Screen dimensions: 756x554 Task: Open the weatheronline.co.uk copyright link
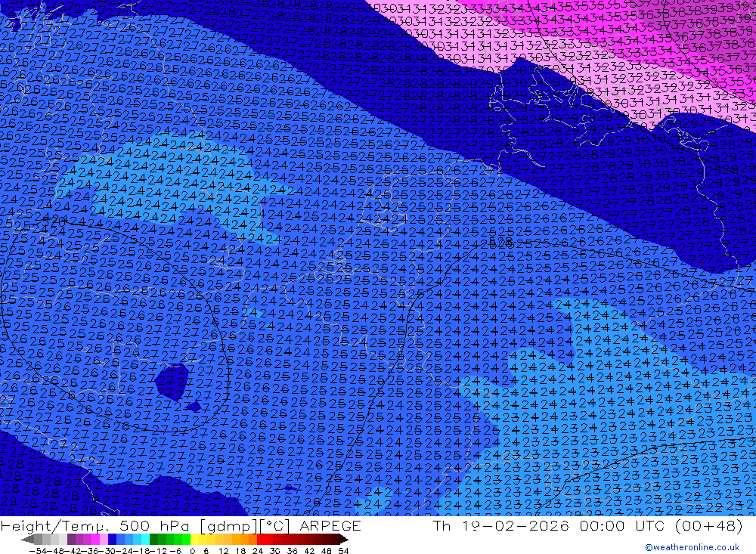pos(692,546)
